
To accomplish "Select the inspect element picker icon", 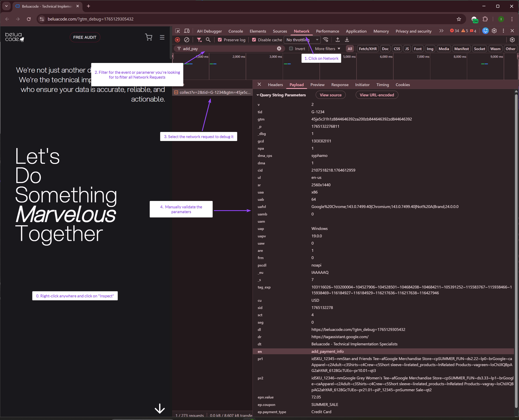I will click(x=178, y=31).
